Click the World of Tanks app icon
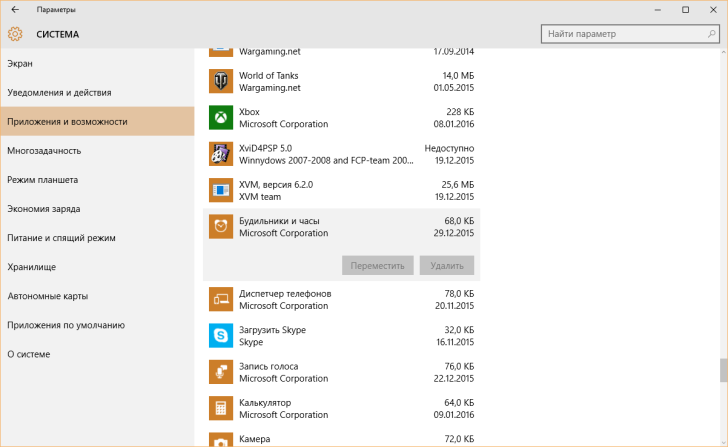The height and width of the screenshot is (447, 728). [x=221, y=81]
